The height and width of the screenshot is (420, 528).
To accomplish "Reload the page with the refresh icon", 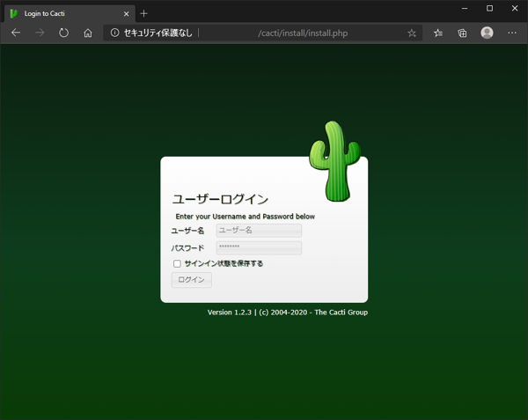I will tap(63, 33).
